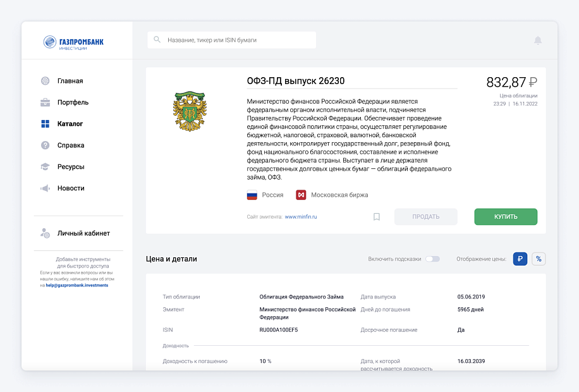Toggle the Включить подсказки switch

(432, 259)
